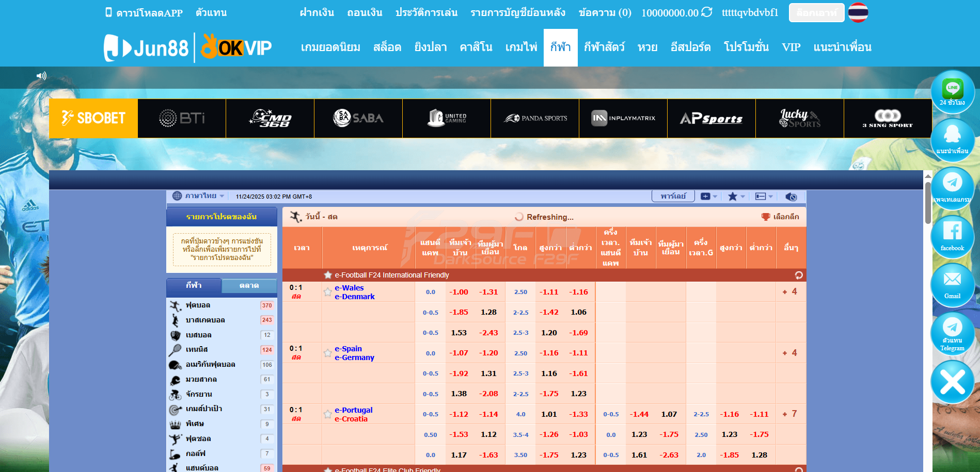Open the ภาษาไทย language dropdown
This screenshot has width=980, height=472.
pyautogui.click(x=199, y=196)
